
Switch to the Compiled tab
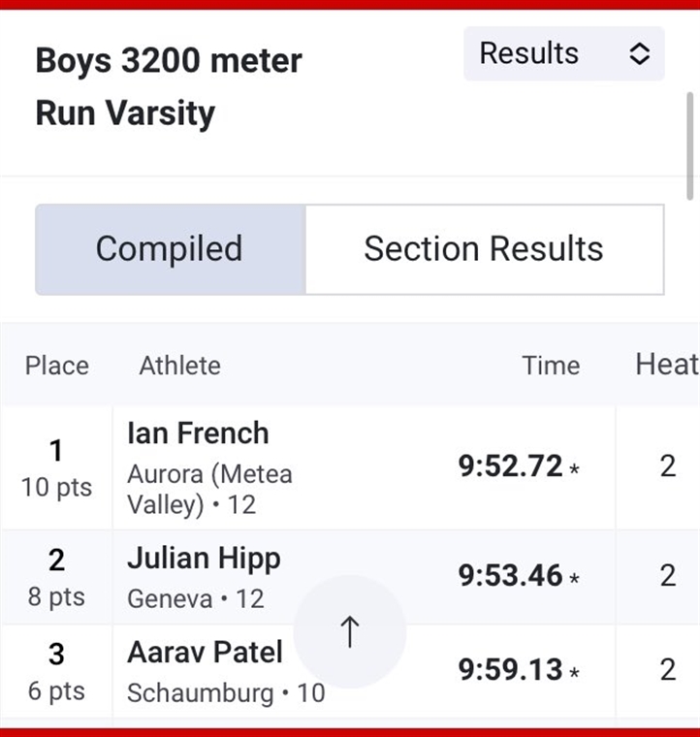(x=171, y=249)
